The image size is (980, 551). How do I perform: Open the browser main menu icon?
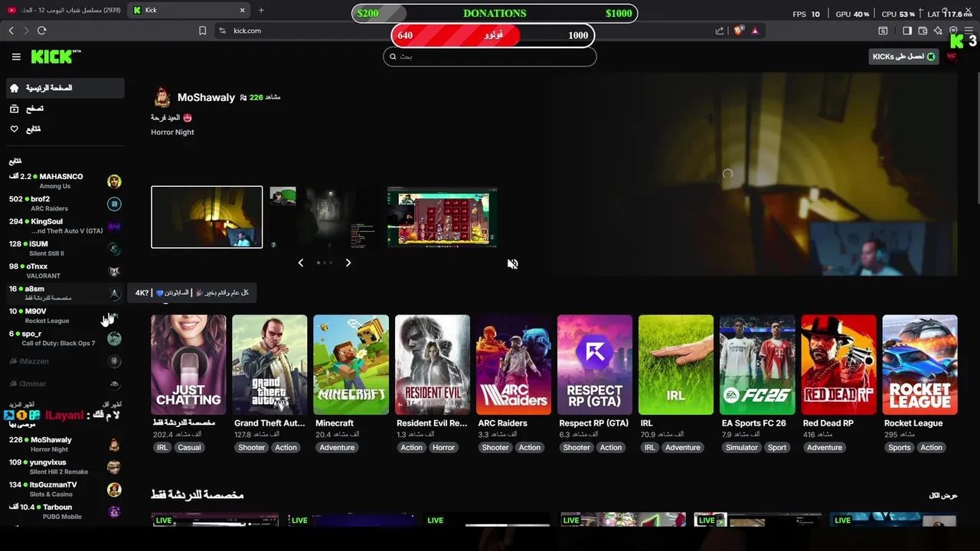pos(969,31)
